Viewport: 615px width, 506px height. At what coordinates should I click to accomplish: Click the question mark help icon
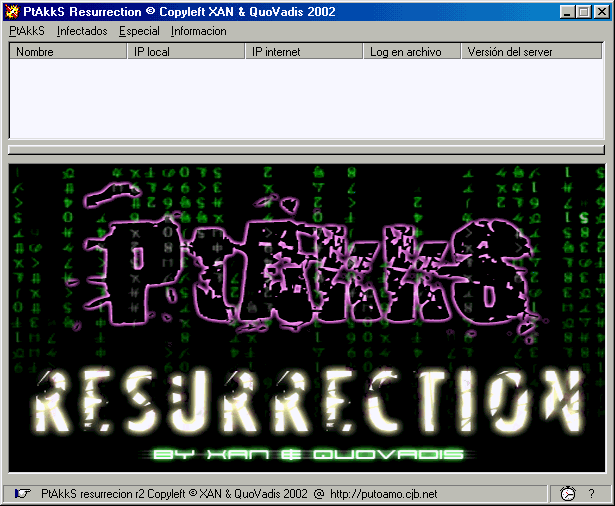point(591,493)
